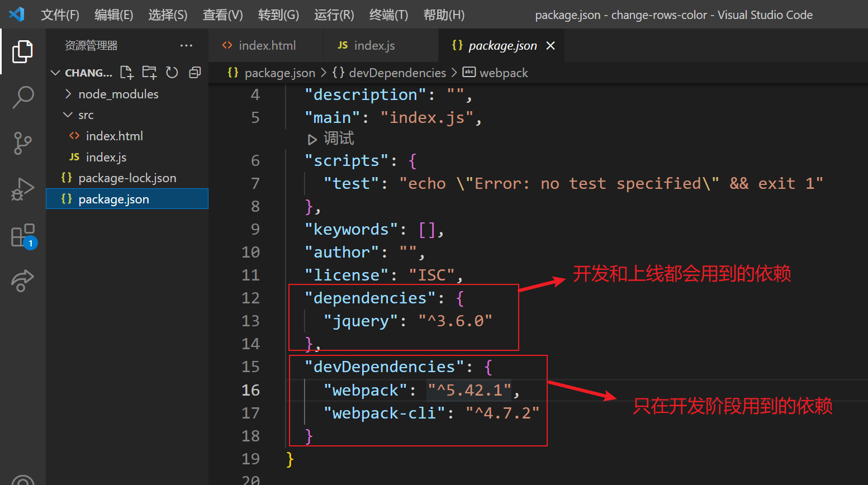868x485 pixels.
Task: Collapse all folders in explorer
Action: 195,73
